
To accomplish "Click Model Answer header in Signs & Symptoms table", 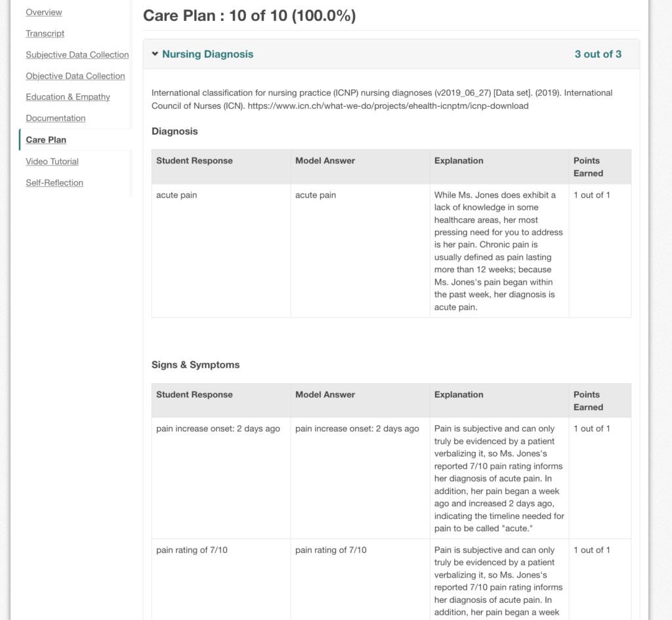I will 325,395.
